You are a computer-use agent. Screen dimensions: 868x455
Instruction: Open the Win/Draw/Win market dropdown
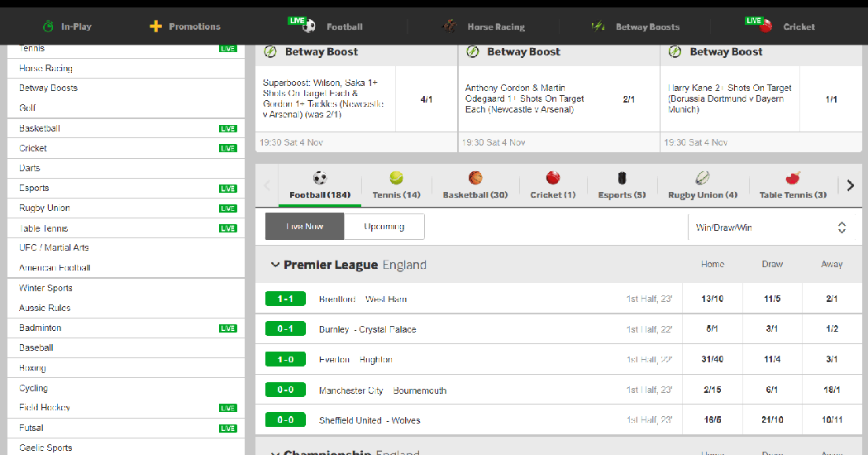point(771,227)
